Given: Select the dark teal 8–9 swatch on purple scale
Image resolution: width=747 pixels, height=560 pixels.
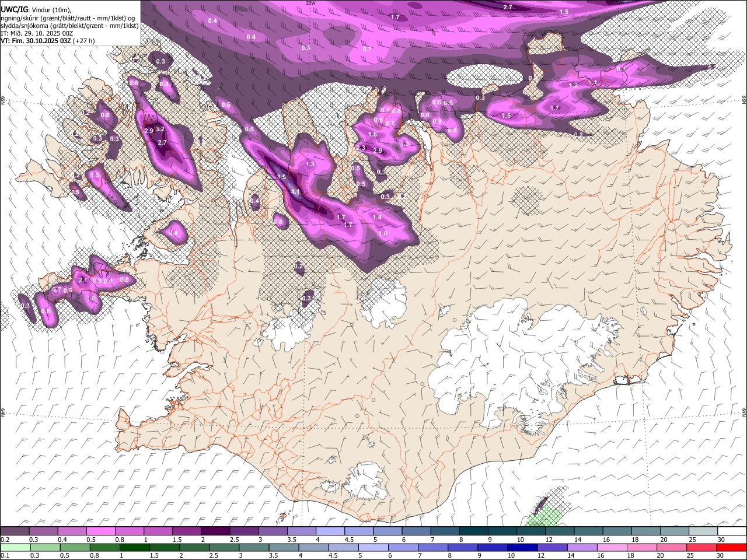Looking at the screenshot, I should click(474, 531).
